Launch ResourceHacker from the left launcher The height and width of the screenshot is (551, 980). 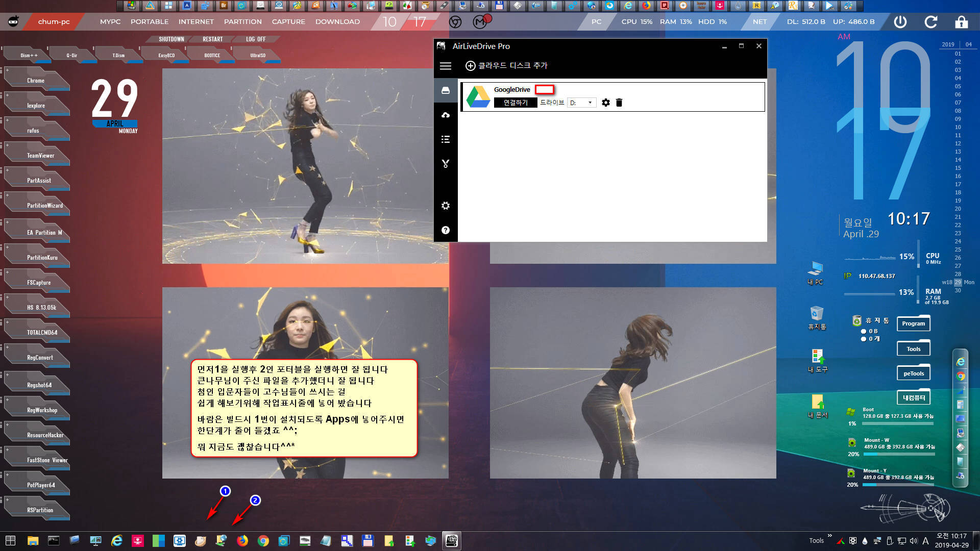pos(37,435)
